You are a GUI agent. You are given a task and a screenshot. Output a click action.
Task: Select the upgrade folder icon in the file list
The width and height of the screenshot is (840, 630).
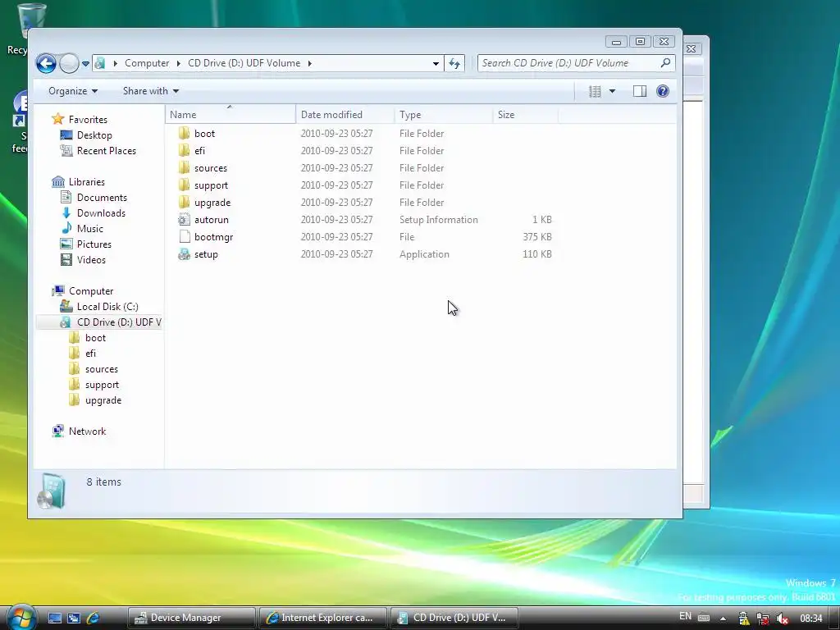(185, 202)
